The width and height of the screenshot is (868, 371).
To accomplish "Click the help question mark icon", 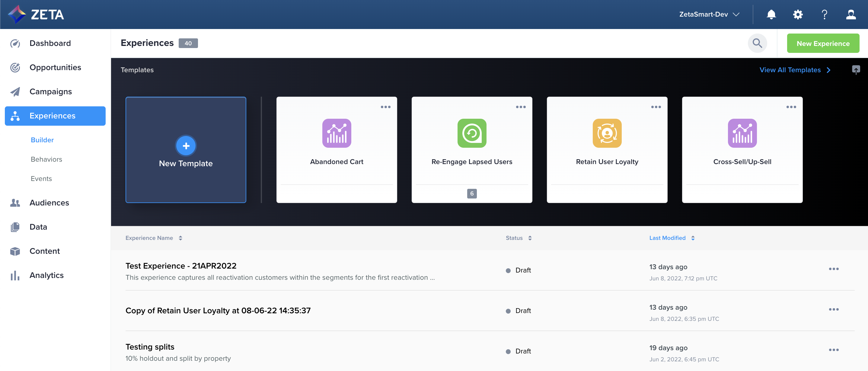I will pos(824,15).
